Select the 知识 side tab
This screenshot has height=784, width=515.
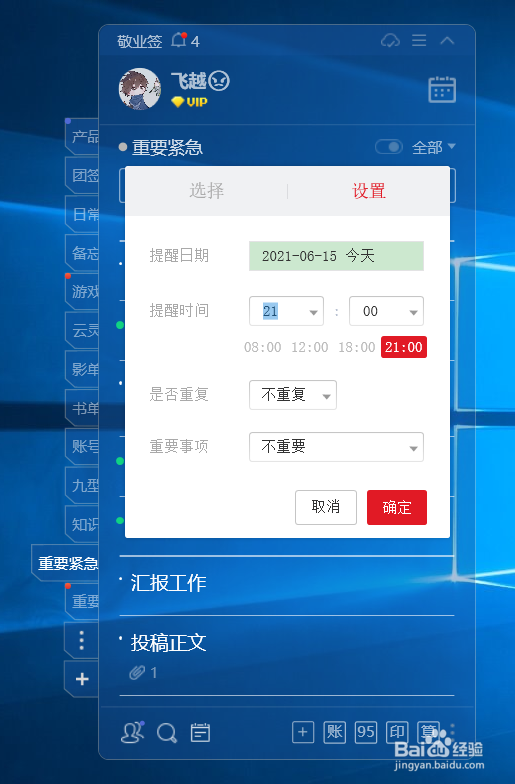[82, 524]
